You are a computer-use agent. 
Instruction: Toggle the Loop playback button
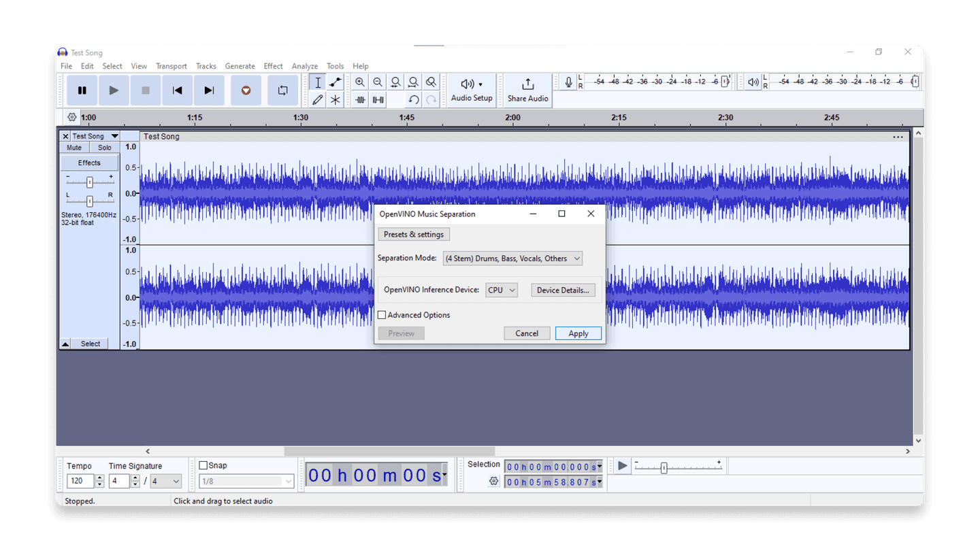(282, 90)
